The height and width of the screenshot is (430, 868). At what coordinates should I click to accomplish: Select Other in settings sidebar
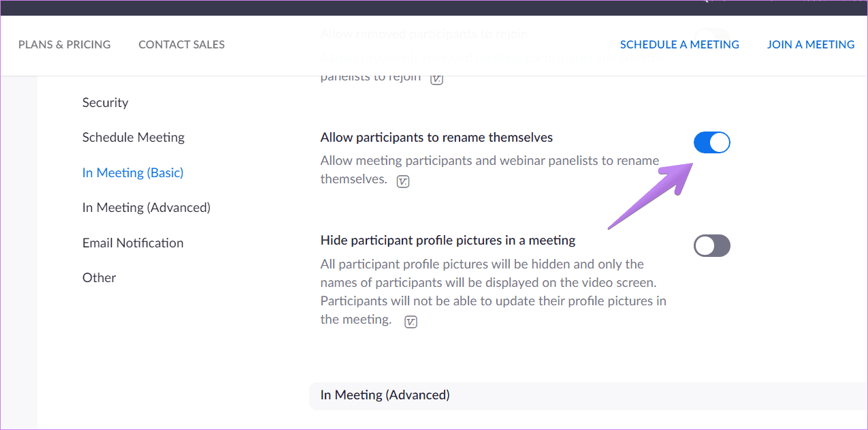(x=99, y=277)
